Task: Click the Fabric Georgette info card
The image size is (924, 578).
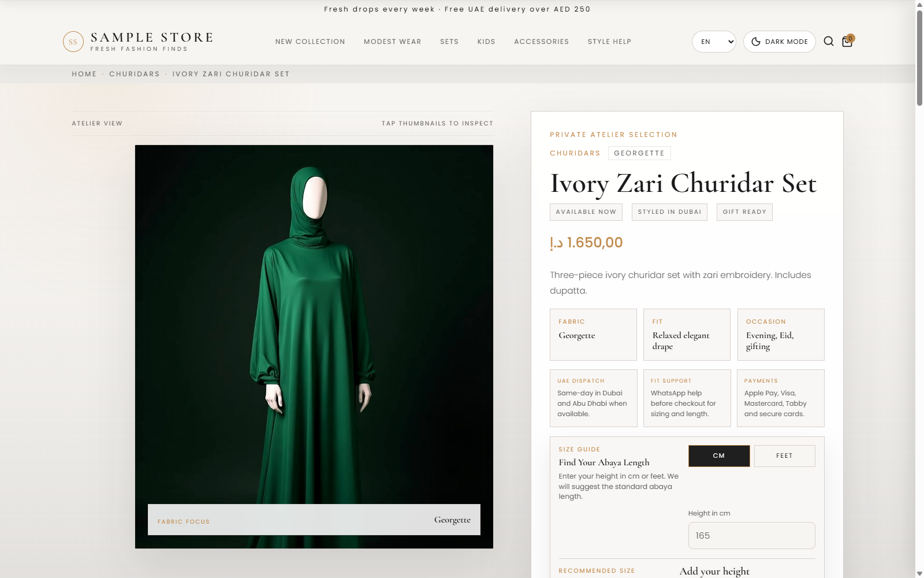Action: coord(593,335)
